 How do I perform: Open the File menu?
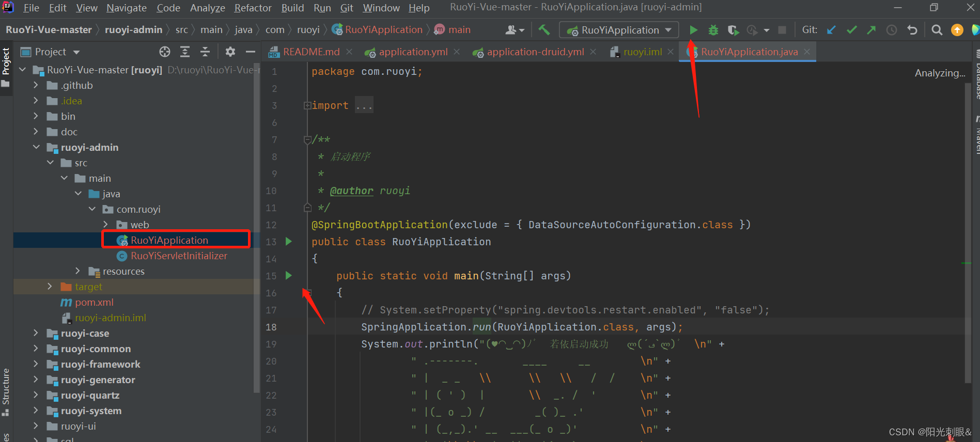point(31,8)
